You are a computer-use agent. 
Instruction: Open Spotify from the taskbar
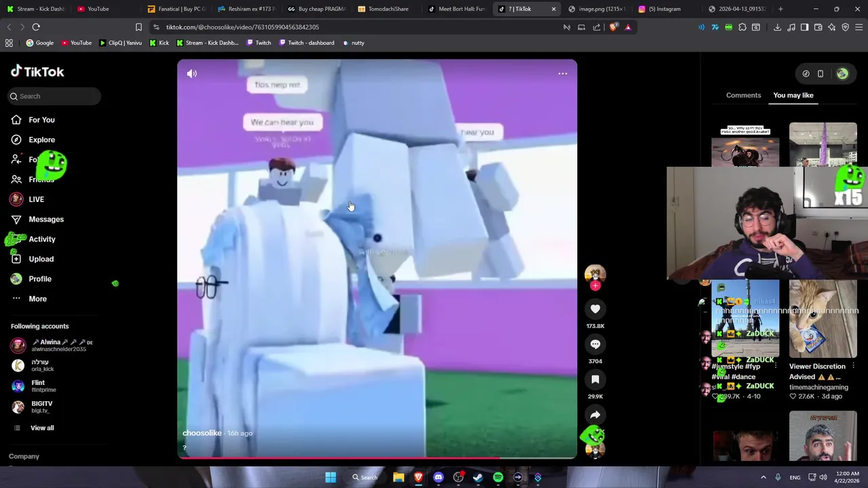click(498, 477)
